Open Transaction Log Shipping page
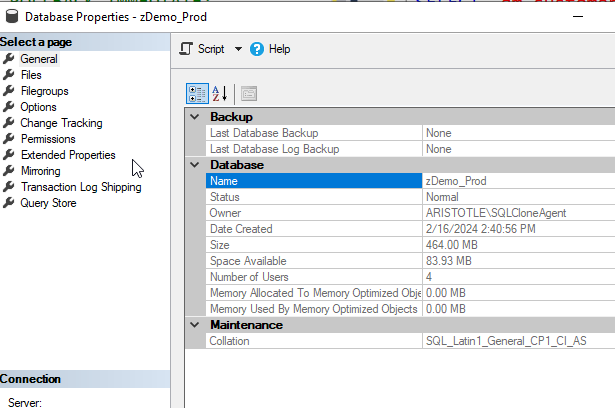Viewport: 615px width, 408px height. (x=81, y=187)
